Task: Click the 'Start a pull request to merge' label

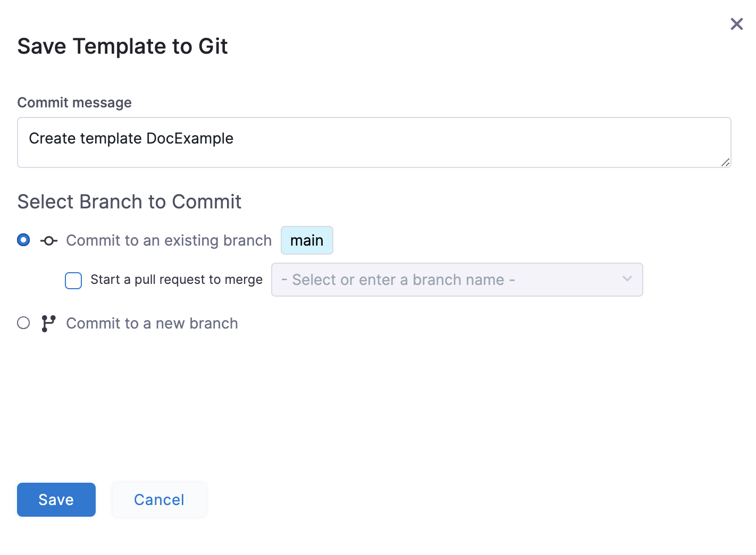Action: point(177,280)
